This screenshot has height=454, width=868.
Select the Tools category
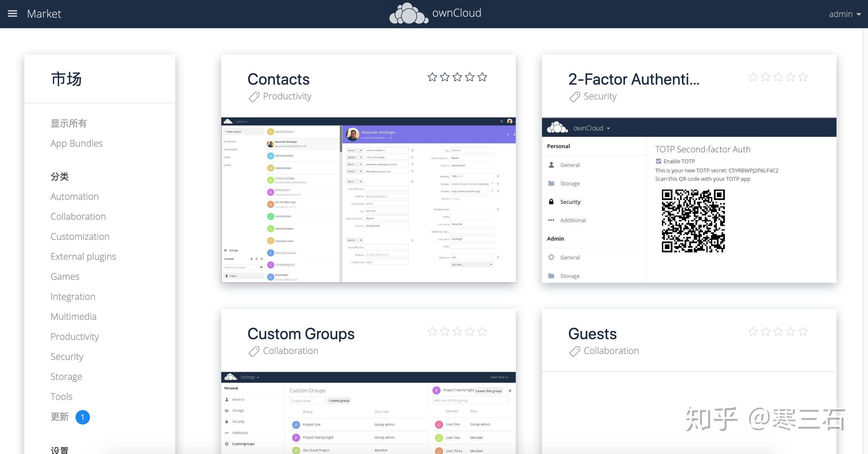click(61, 396)
